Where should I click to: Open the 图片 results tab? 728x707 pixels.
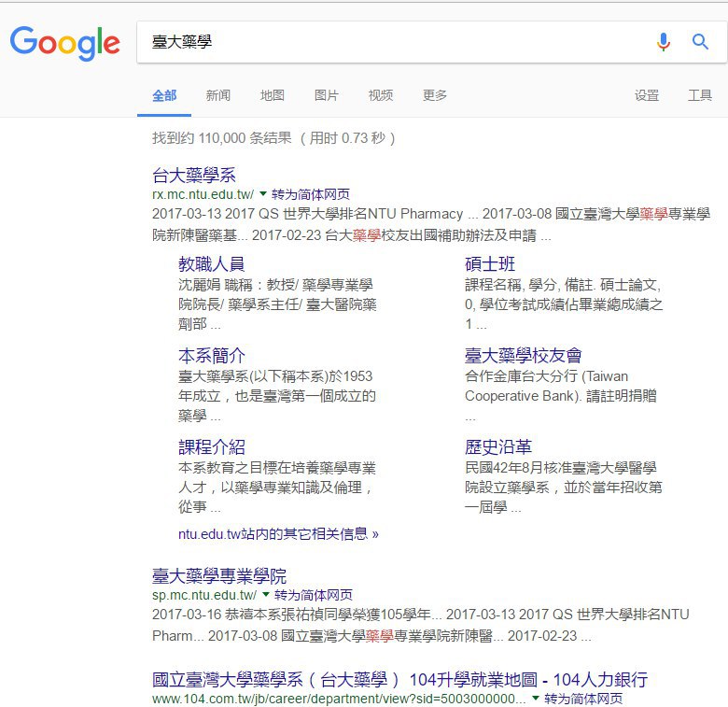coord(327,95)
